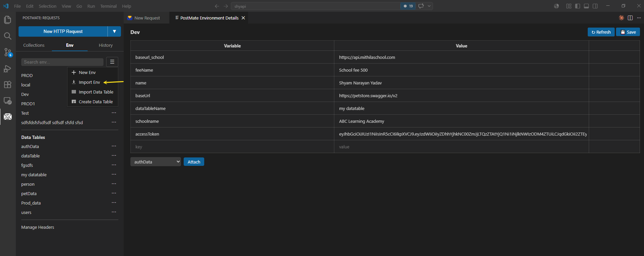Image resolution: width=644 pixels, height=256 pixels.
Task: Open Source Control with 6 changes badge
Action: tap(7, 52)
